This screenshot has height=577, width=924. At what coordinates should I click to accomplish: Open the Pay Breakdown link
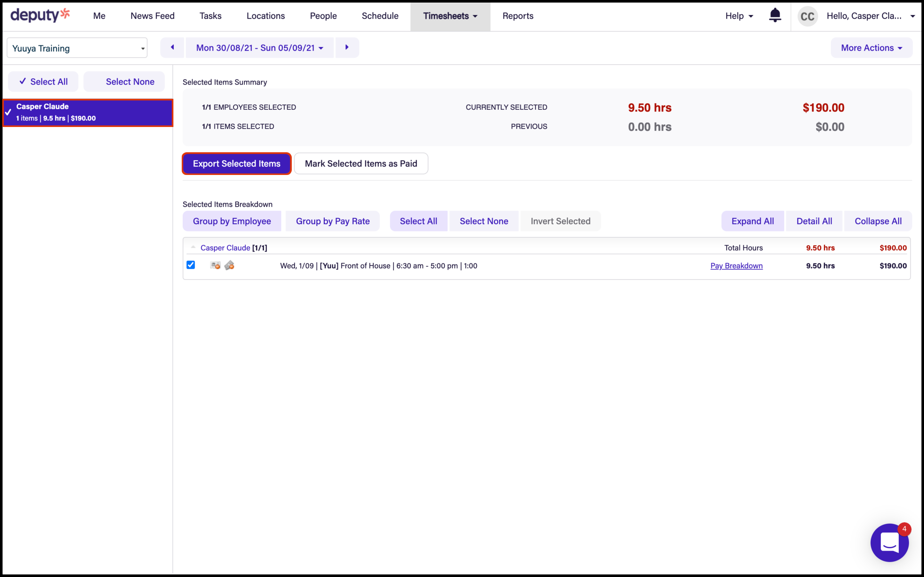[x=736, y=265]
